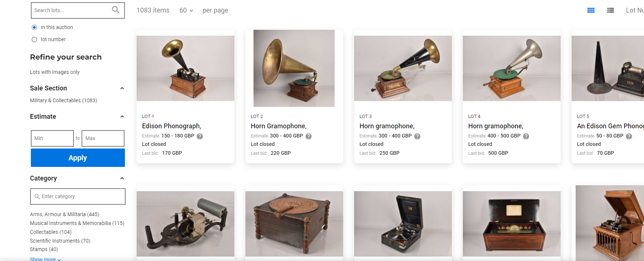Viewport: 644px width, 261px height.
Task: Switch to grid view layout
Action: (591, 10)
